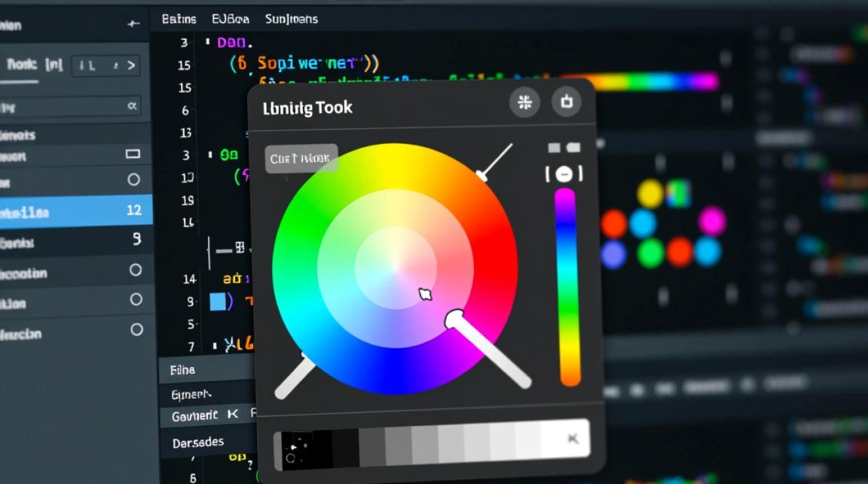Image resolution: width=868 pixels, height=484 pixels.
Task: Click the K icon next to Govnerit
Action: [233, 415]
